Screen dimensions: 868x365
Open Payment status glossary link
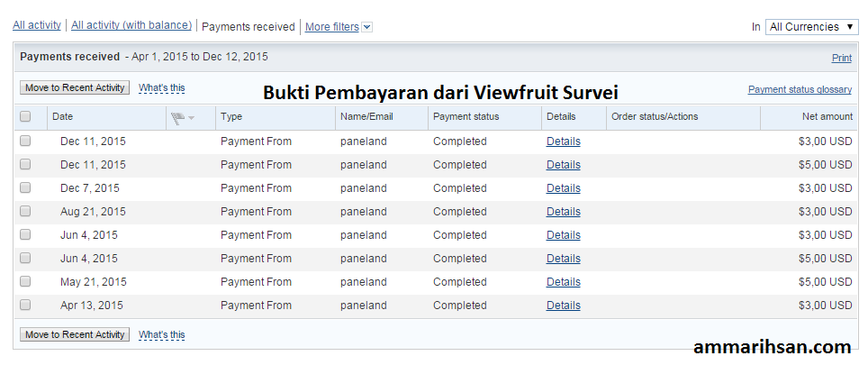pyautogui.click(x=800, y=89)
